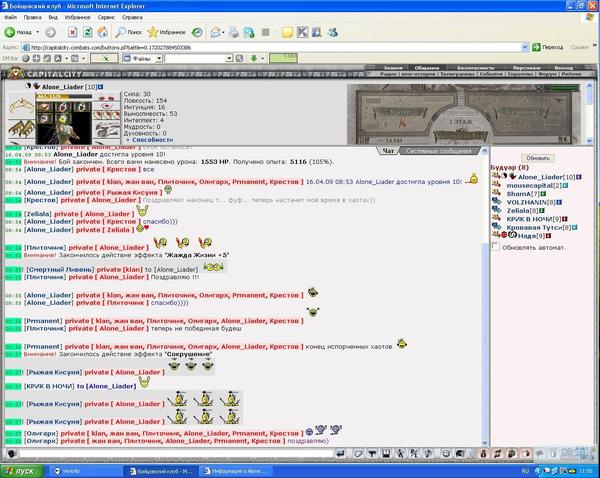Click the floppy save icon in chat bar
Screen dimensions: 600x478
coord(386,454)
